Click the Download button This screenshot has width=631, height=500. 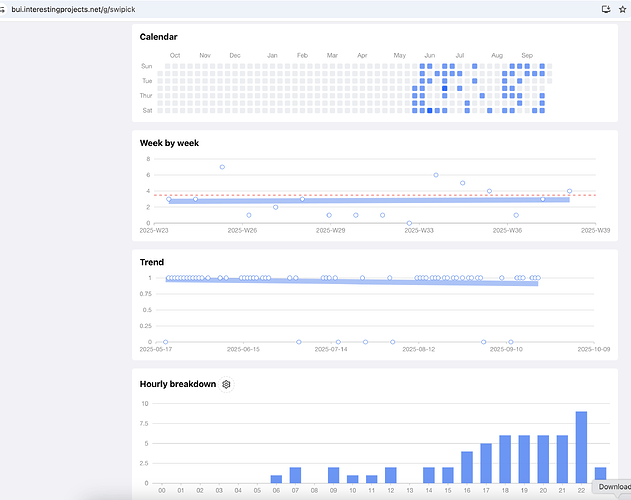click(x=614, y=487)
